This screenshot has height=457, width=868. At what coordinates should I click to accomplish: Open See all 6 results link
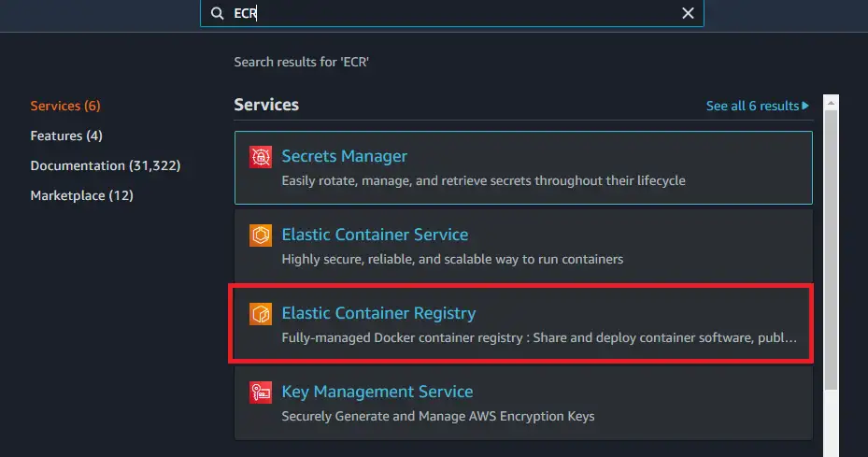pyautogui.click(x=752, y=106)
